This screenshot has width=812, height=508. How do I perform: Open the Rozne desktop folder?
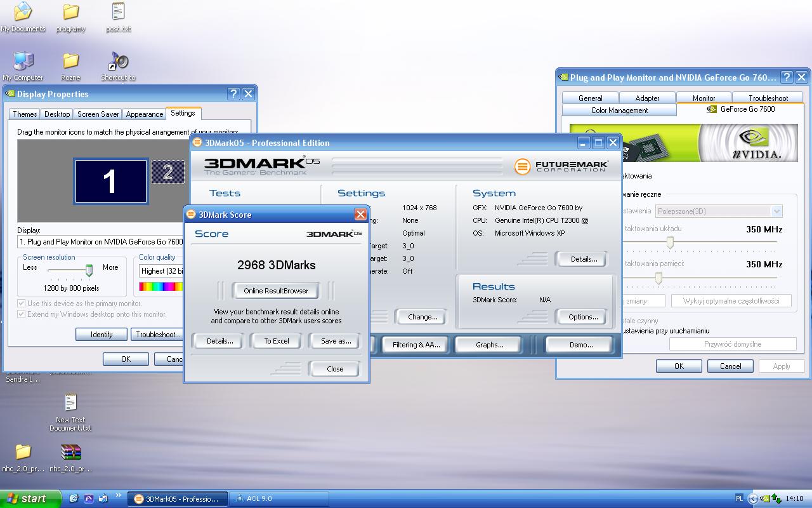tap(70, 66)
